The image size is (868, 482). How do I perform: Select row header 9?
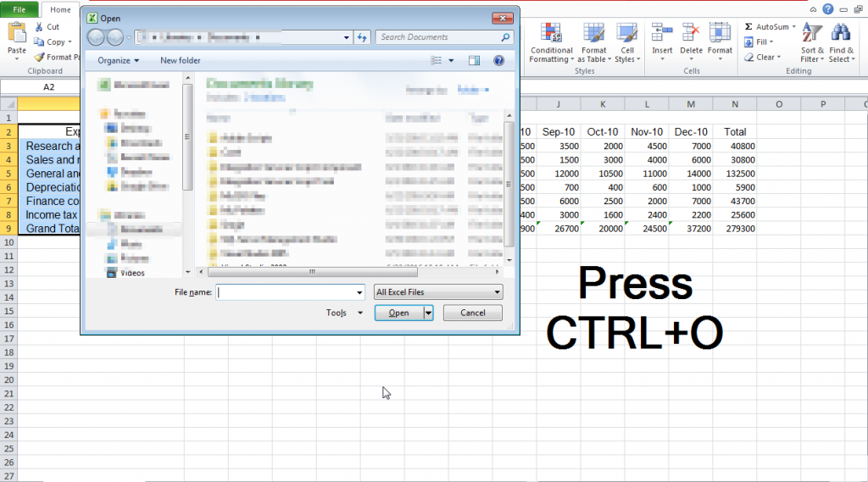[x=8, y=229]
